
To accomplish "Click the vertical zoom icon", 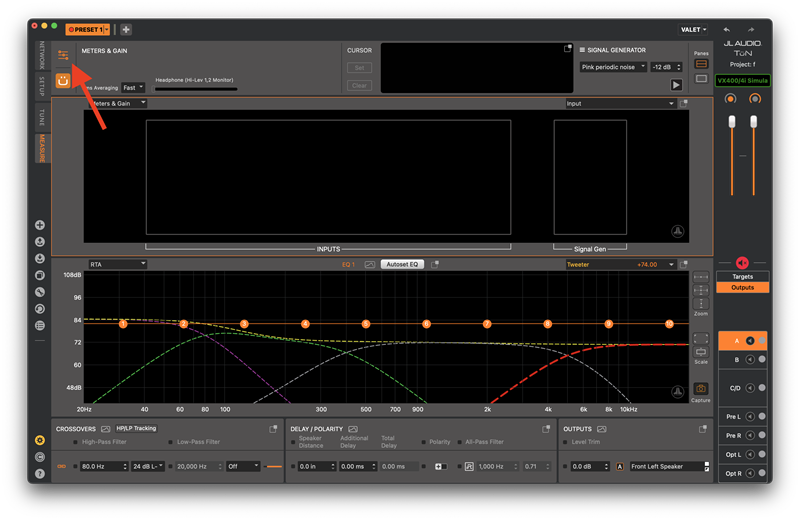I will point(701,303).
